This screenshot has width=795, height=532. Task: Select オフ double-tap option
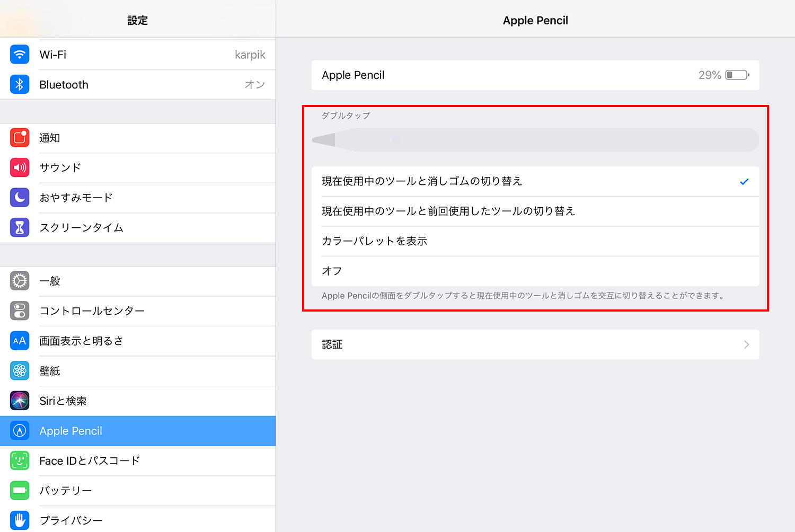535,271
